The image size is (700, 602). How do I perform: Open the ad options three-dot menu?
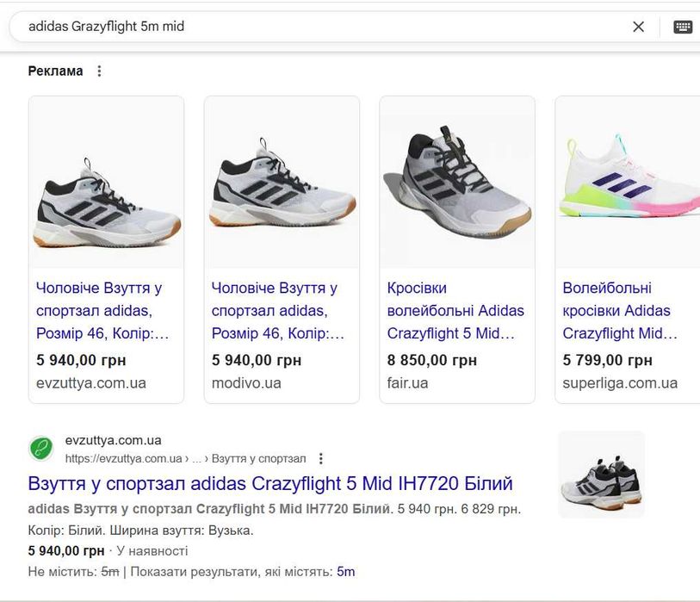99,71
